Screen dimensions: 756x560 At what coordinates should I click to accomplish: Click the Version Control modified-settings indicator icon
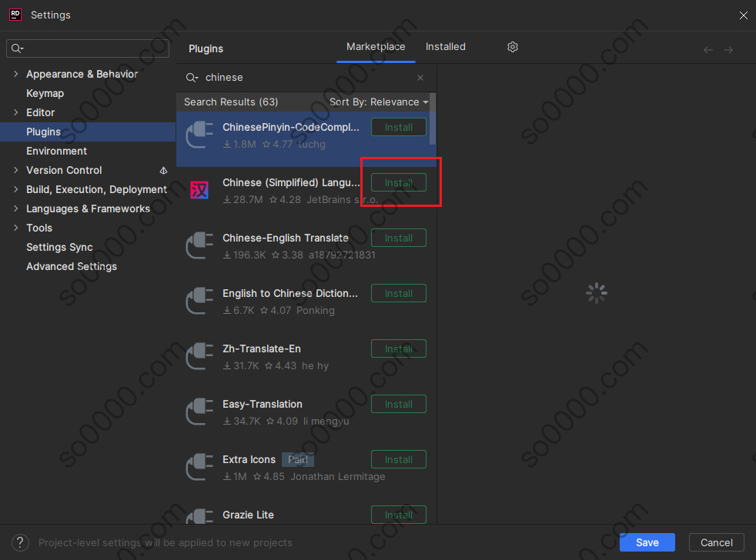163,170
